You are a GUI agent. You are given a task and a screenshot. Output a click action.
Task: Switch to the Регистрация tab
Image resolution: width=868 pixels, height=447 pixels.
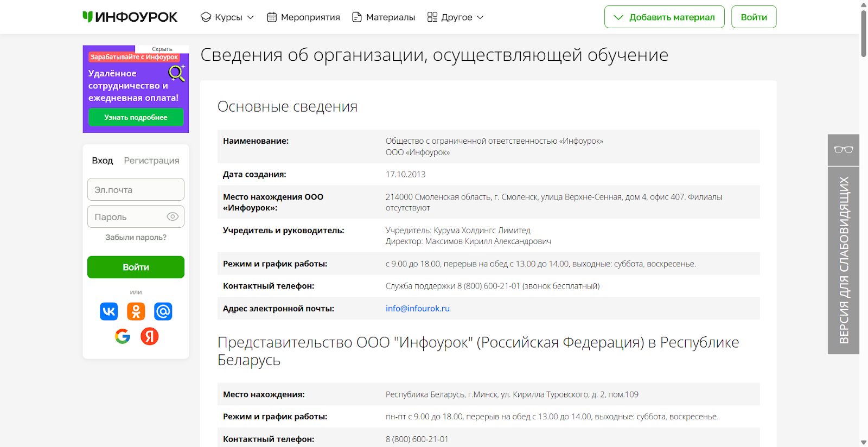tap(151, 161)
